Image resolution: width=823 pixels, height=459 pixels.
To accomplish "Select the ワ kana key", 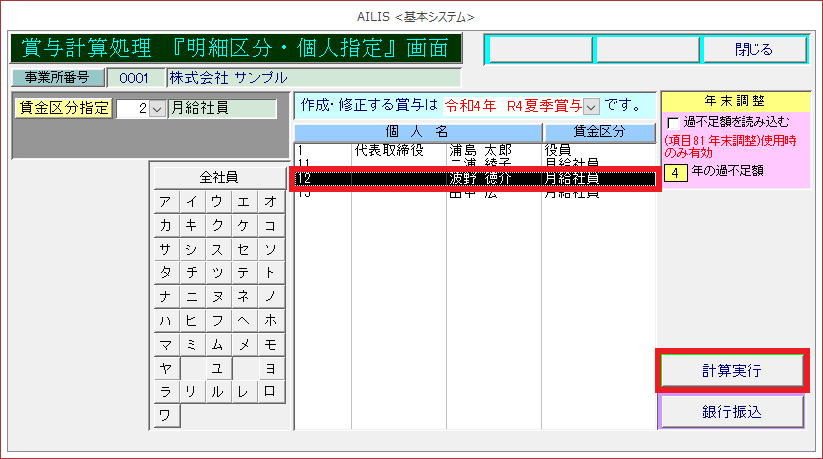I will [x=166, y=415].
